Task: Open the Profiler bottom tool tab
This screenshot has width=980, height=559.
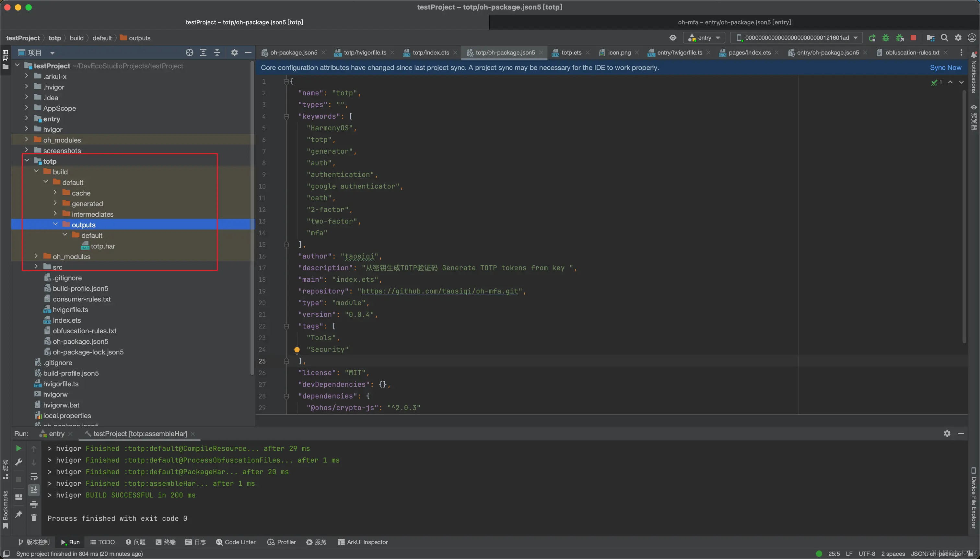Action: [x=282, y=542]
